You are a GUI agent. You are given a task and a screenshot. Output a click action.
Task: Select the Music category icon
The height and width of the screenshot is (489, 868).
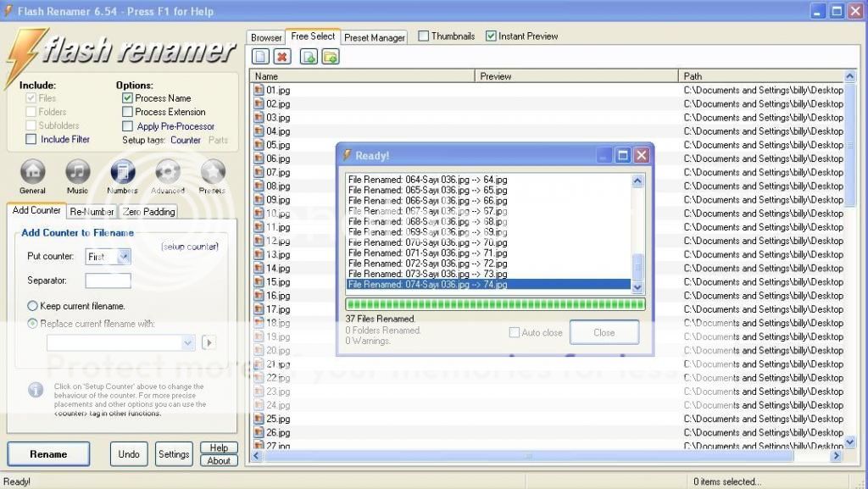pyautogui.click(x=78, y=172)
